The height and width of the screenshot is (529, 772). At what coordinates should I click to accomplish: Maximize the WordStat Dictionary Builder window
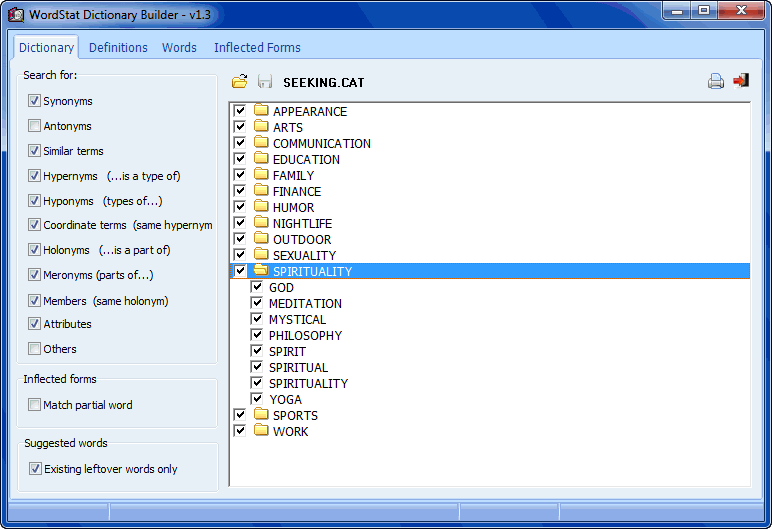click(x=704, y=10)
